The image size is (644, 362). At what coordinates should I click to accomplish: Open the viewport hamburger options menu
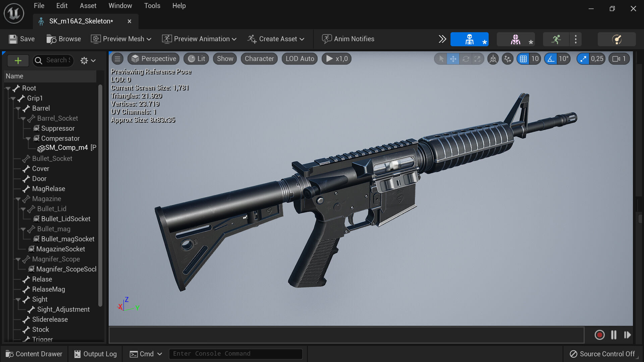click(x=117, y=59)
